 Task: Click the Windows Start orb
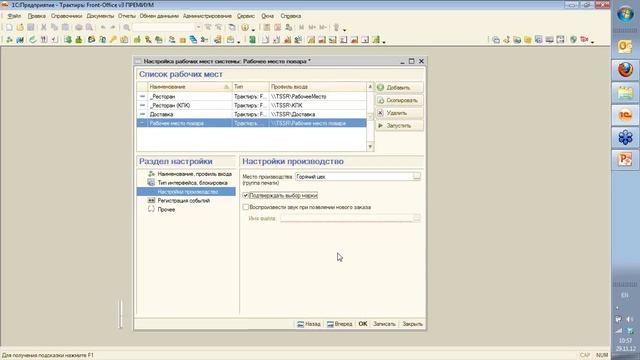625,15
